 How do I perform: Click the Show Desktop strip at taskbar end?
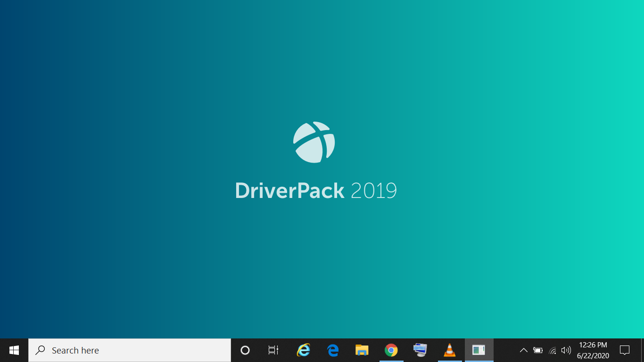[642, 350]
